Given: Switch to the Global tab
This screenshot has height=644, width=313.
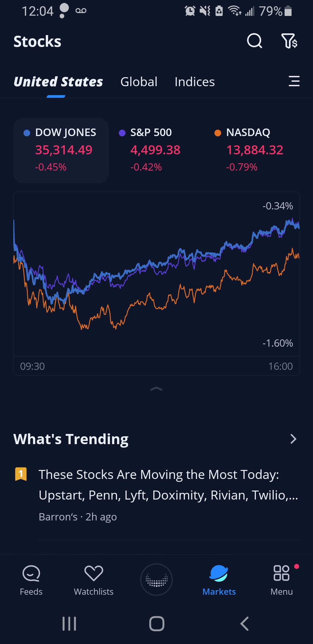Looking at the screenshot, I should [x=139, y=82].
